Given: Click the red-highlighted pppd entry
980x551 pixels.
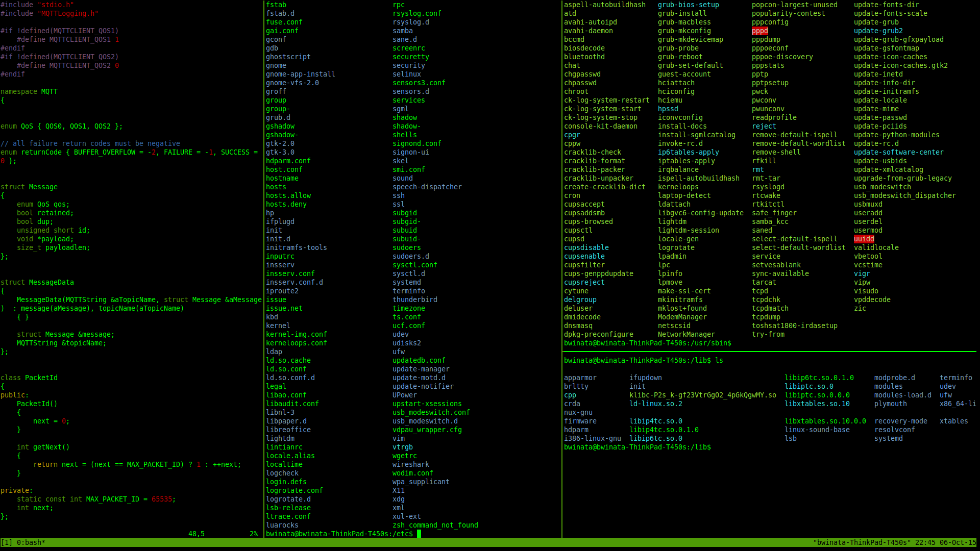Looking at the screenshot, I should (x=759, y=31).
